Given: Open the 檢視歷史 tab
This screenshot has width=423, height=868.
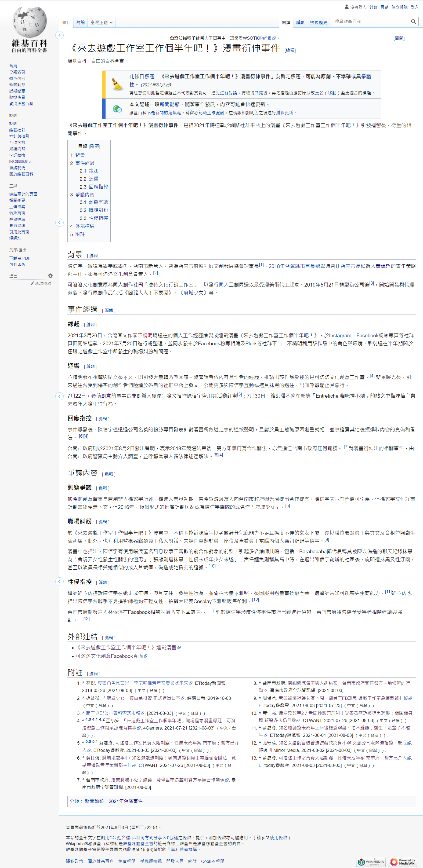Looking at the screenshot, I should coord(319,23).
